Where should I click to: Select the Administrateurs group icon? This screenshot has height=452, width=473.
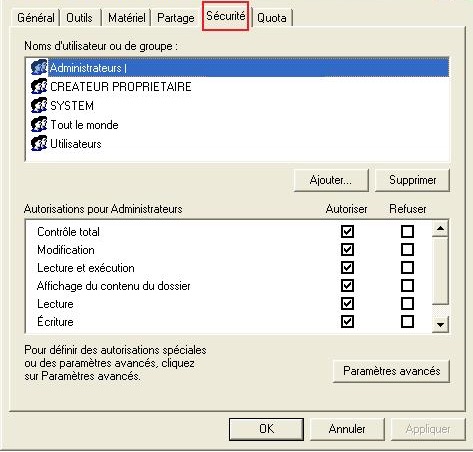[x=39, y=67]
